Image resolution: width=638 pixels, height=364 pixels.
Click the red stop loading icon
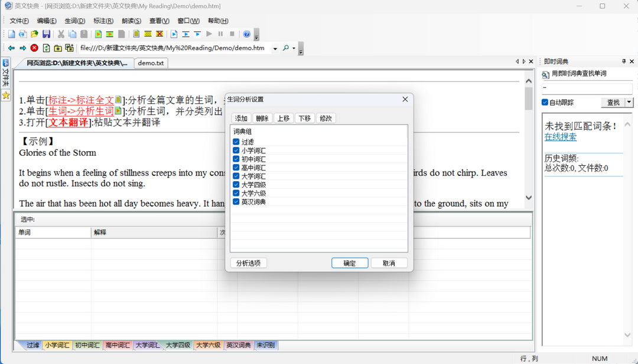pyautogui.click(x=34, y=48)
